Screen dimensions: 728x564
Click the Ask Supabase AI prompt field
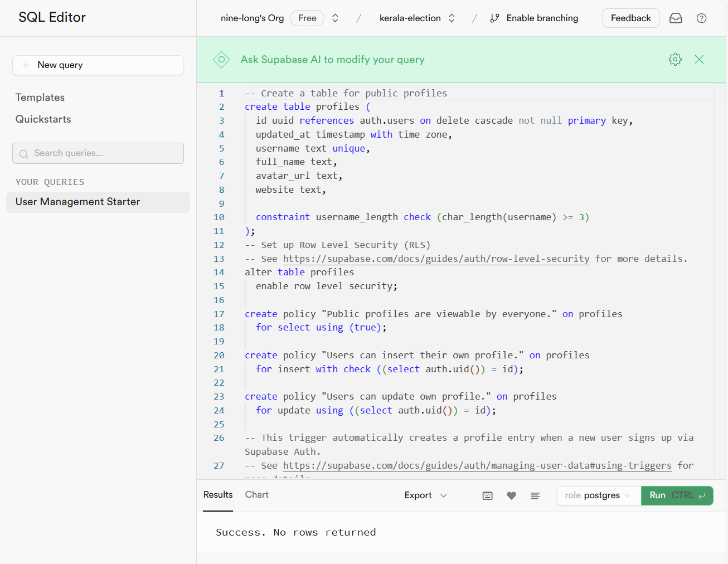coord(333,60)
